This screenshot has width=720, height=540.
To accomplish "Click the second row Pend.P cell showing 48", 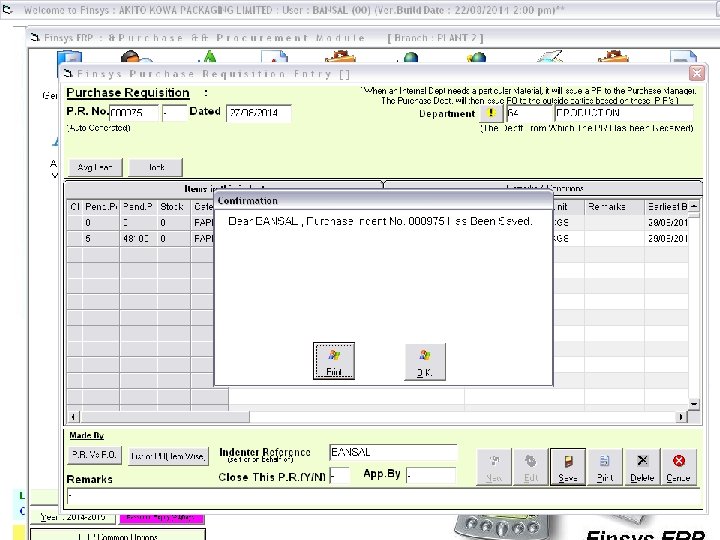I will tap(138, 239).
